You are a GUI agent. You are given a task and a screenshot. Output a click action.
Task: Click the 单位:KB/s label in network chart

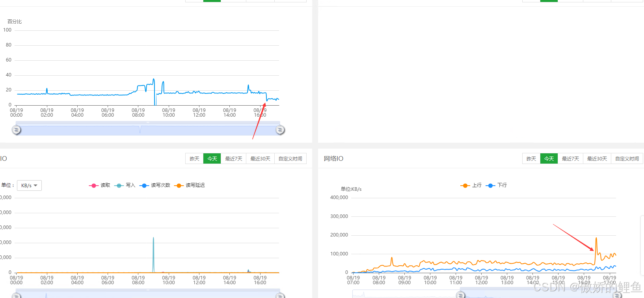point(351,189)
